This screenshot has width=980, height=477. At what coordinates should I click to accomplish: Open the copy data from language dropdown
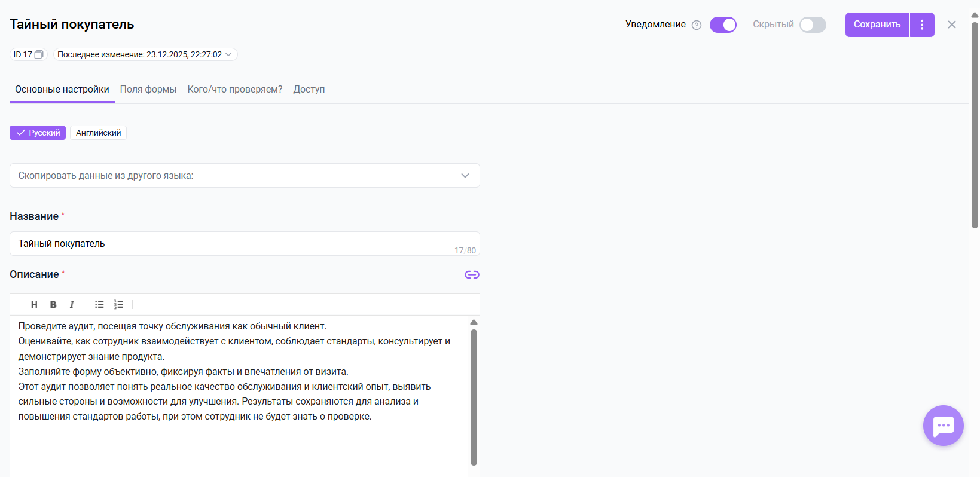coord(245,176)
